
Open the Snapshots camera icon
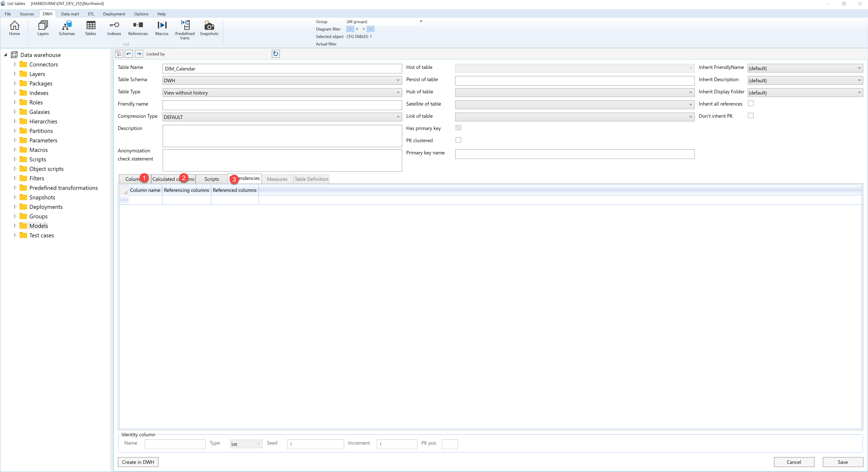(209, 28)
